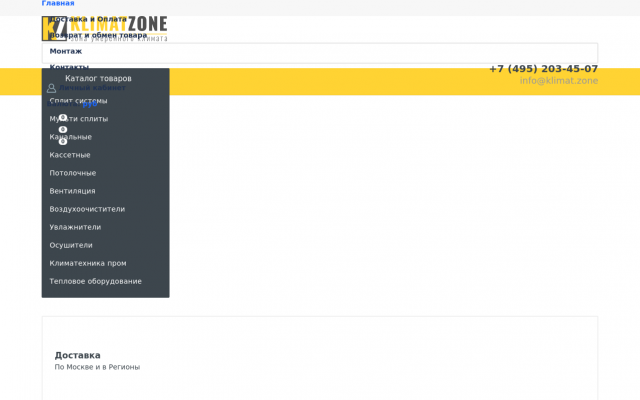The height and width of the screenshot is (400, 640).
Task: Click the Доставка heading
Action: [78, 355]
